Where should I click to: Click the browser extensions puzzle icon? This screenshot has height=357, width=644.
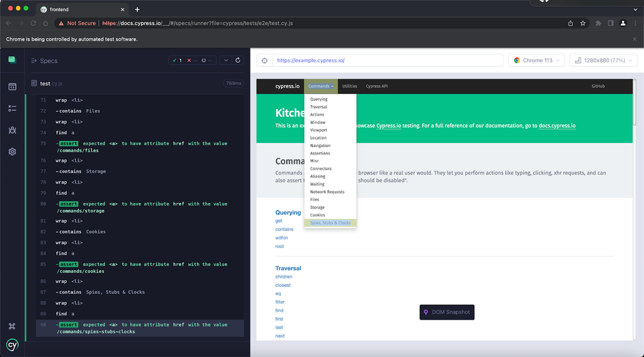click(x=598, y=23)
